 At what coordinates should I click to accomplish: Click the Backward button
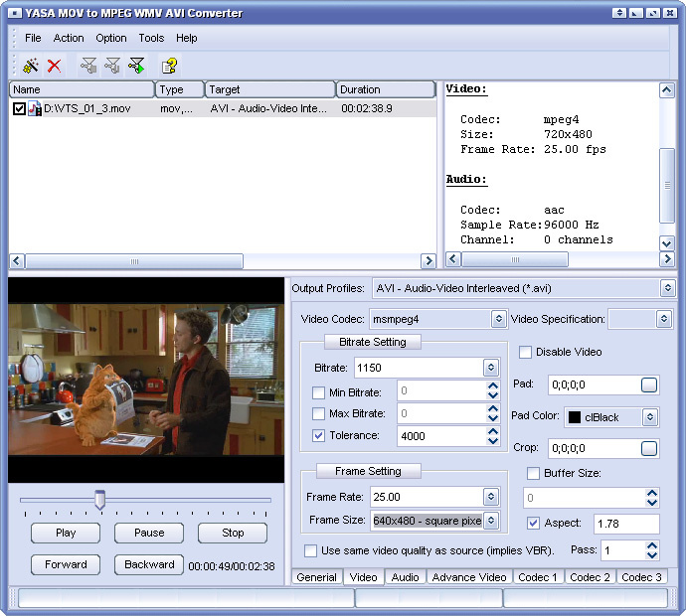pyautogui.click(x=149, y=564)
